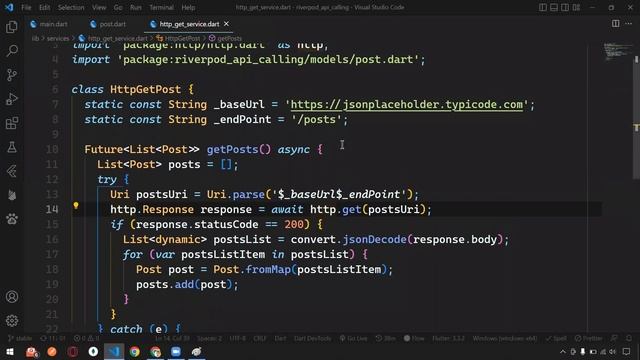This screenshot has height=360, width=640.
Task: Click 'fromMap' in line 18
Action: 268,269
